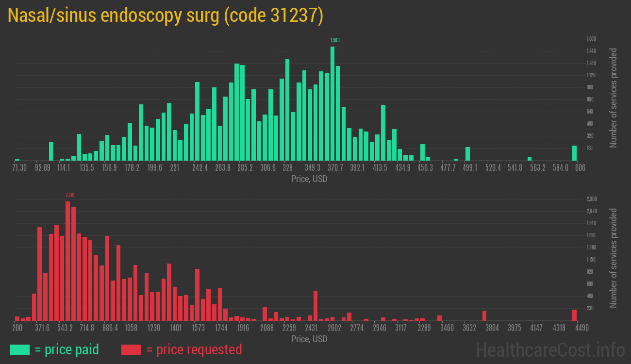Click the '328' label on the top x-axis
This screenshot has height=364, width=631.
click(287, 168)
